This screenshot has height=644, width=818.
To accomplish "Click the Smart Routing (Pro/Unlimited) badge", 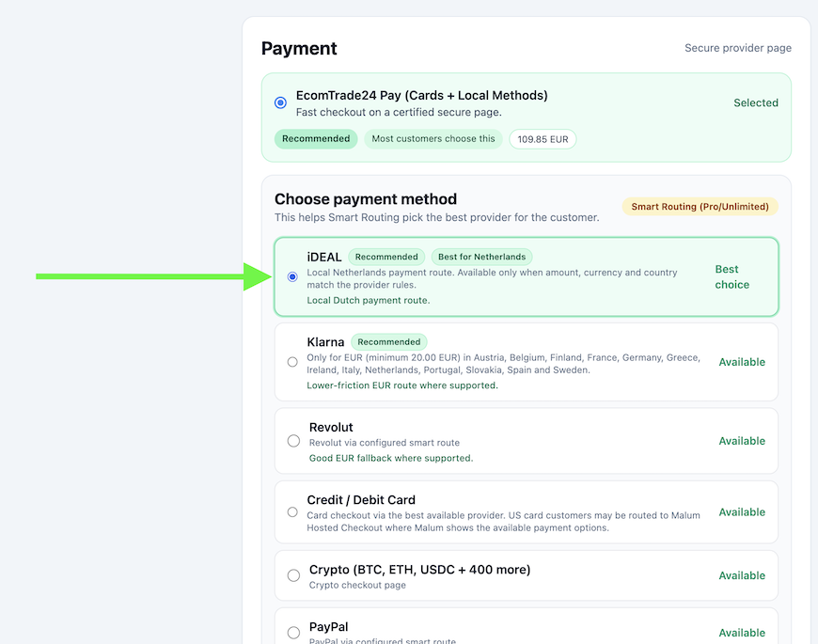I will coord(700,207).
